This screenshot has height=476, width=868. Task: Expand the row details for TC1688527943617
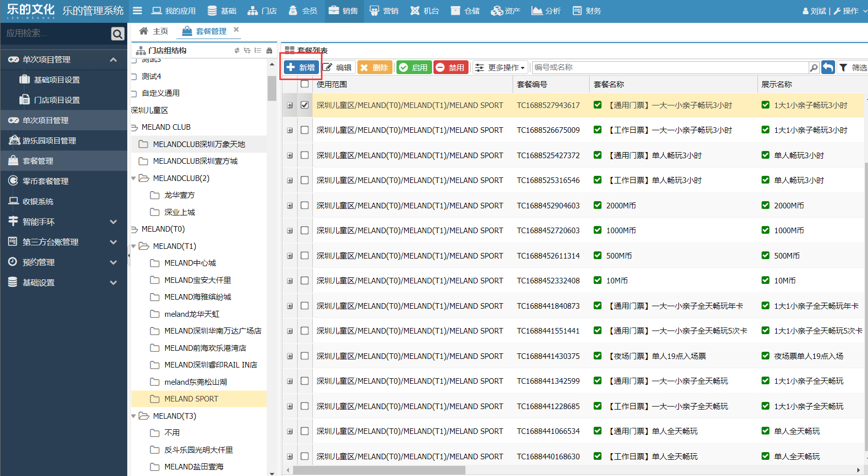pos(290,105)
